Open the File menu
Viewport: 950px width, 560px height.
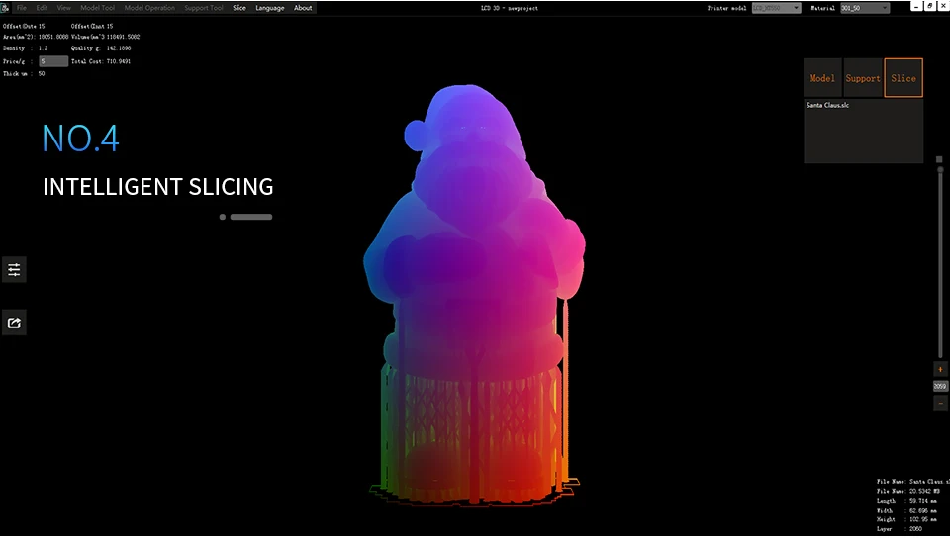click(22, 8)
